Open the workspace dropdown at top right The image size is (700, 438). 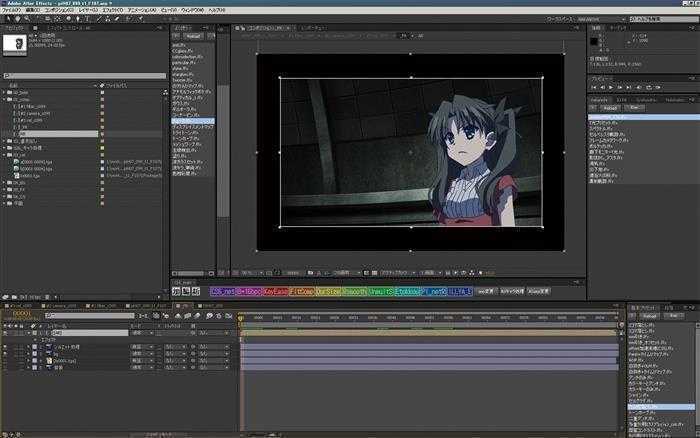[x=601, y=20]
